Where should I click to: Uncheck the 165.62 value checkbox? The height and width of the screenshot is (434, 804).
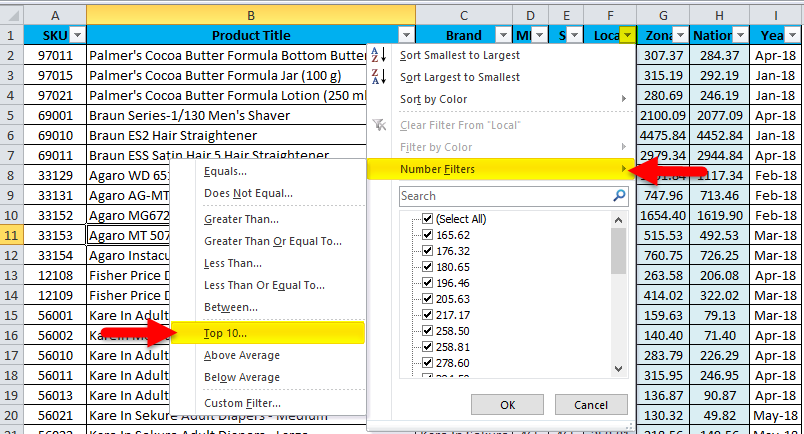click(428, 235)
